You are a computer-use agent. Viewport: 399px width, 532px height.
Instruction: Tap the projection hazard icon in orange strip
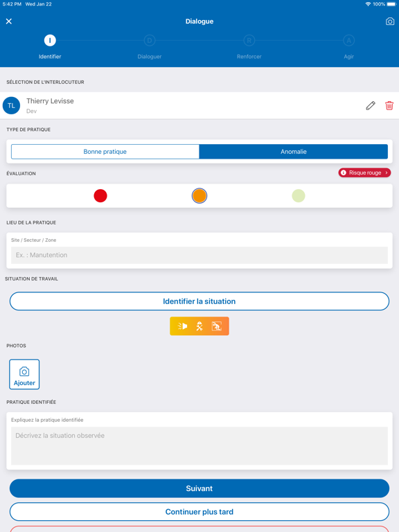tap(183, 326)
